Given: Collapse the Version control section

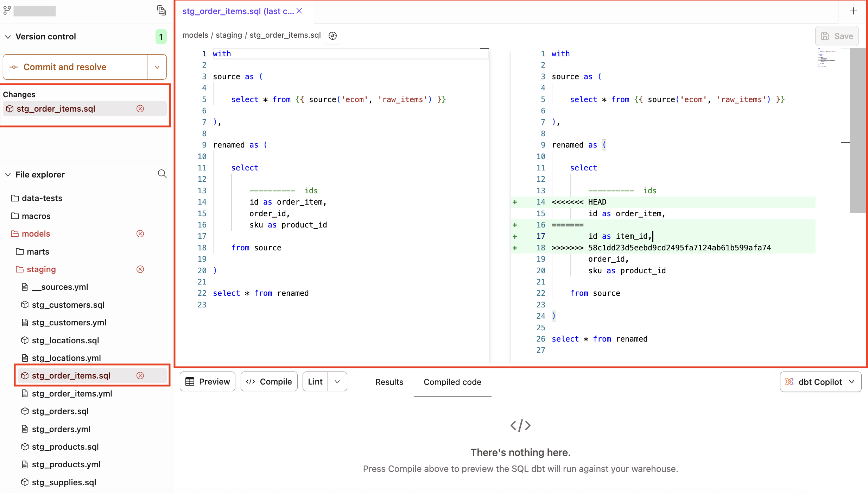Looking at the screenshot, I should pyautogui.click(x=8, y=36).
